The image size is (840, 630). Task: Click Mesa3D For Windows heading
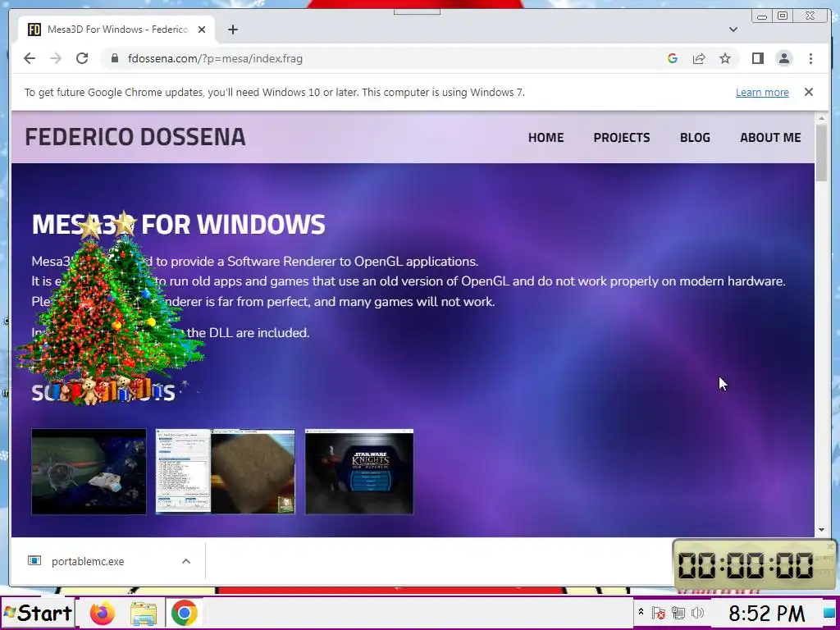178,225
